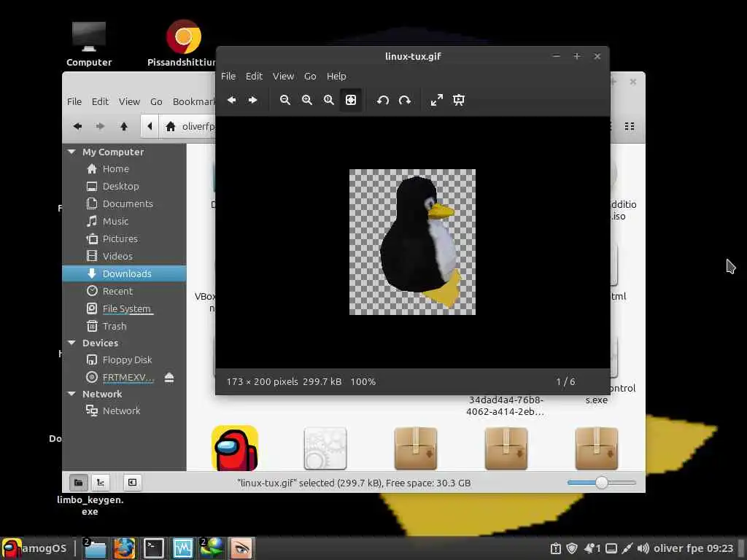Eject the FRTMEXV disc

tap(169, 378)
